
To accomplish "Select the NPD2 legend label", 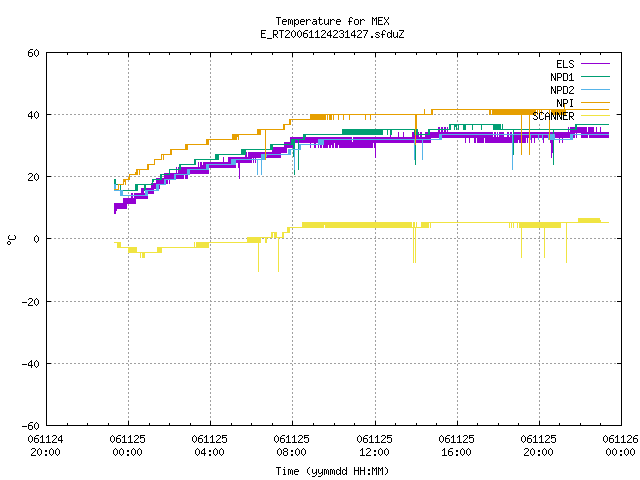I will tap(562, 90).
